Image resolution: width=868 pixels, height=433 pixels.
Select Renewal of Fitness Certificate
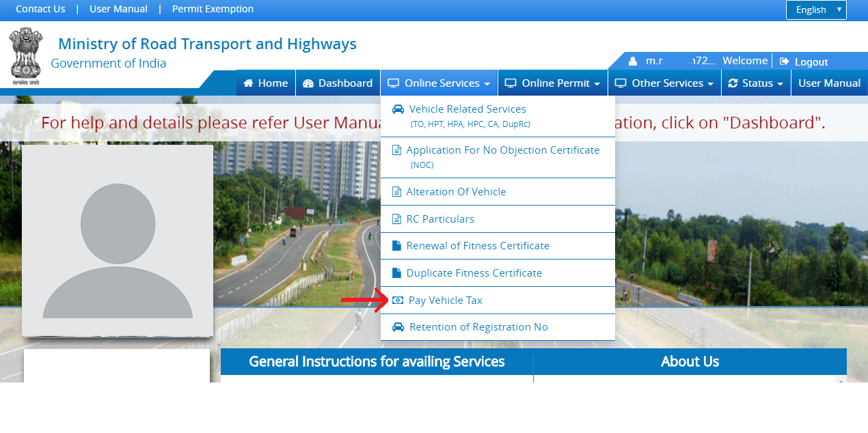coord(498,246)
